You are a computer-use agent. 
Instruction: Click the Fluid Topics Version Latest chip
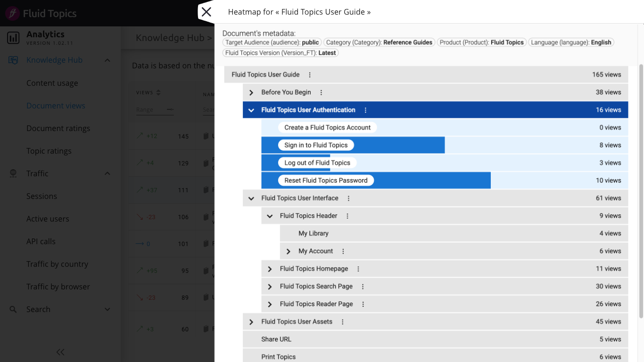pos(281,53)
